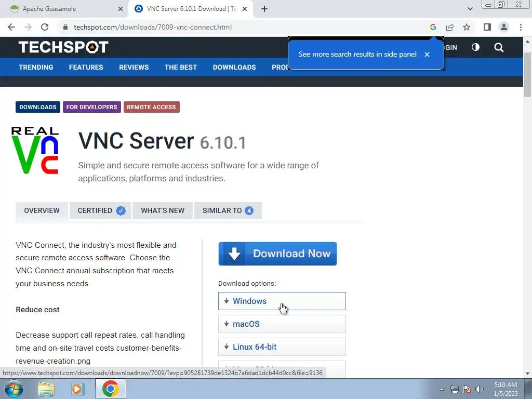Click the DOWNLOADS category tag
The width and height of the screenshot is (532, 399).
(37, 107)
